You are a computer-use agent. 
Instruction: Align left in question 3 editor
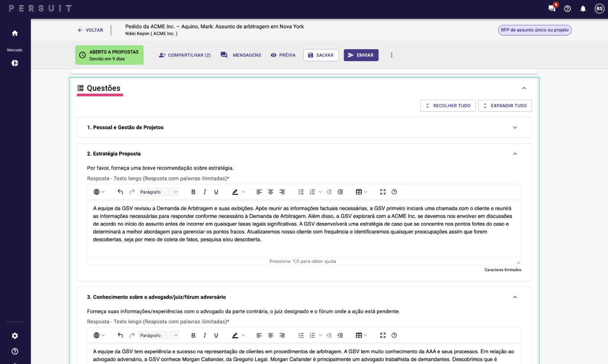click(259, 335)
